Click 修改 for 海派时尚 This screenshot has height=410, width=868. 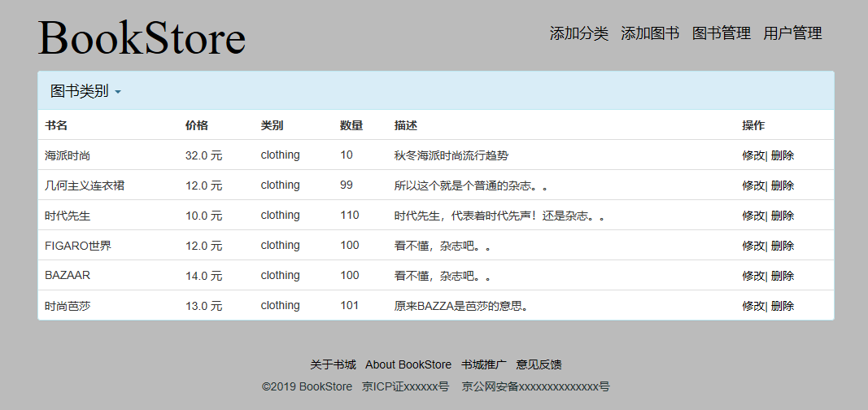pos(752,155)
